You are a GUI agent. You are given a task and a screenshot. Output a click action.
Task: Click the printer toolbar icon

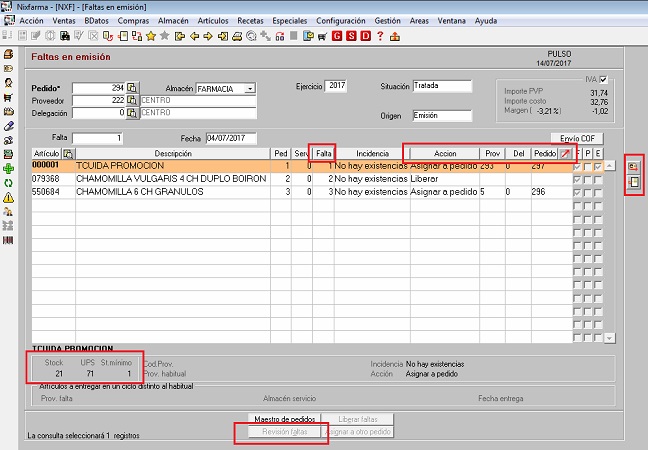pos(237,36)
